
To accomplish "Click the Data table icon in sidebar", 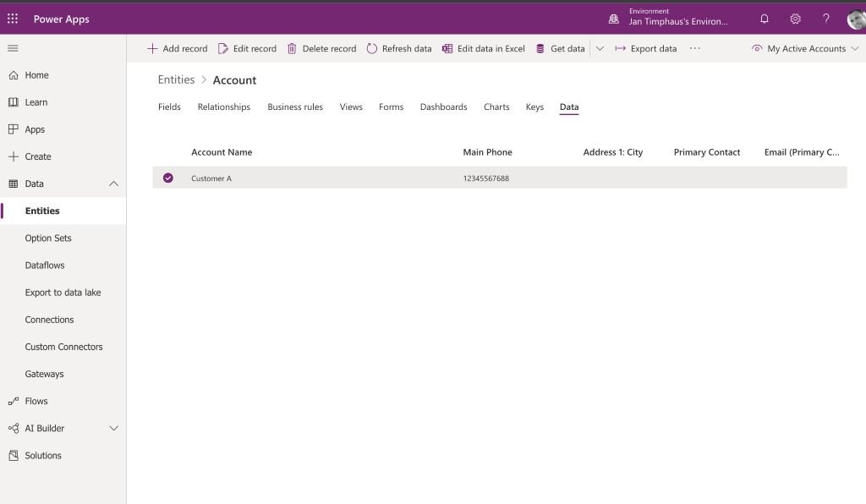I will click(14, 184).
